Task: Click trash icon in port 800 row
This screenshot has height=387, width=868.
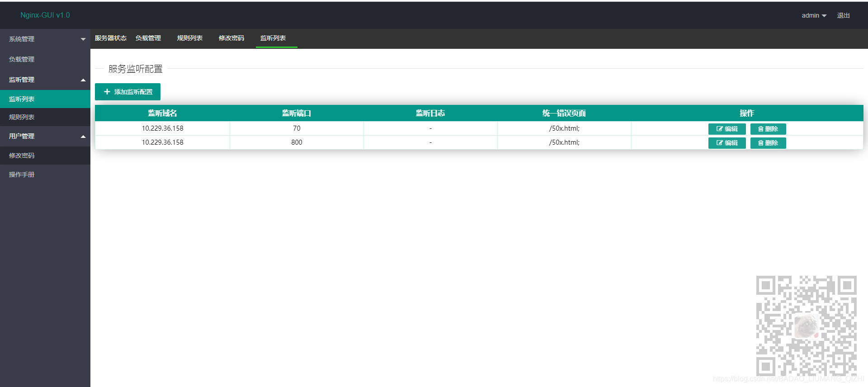Action: pos(761,143)
